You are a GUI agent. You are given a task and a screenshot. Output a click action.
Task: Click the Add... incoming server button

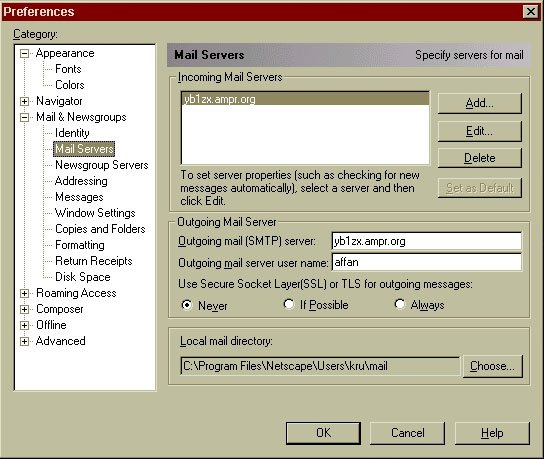[x=479, y=103]
